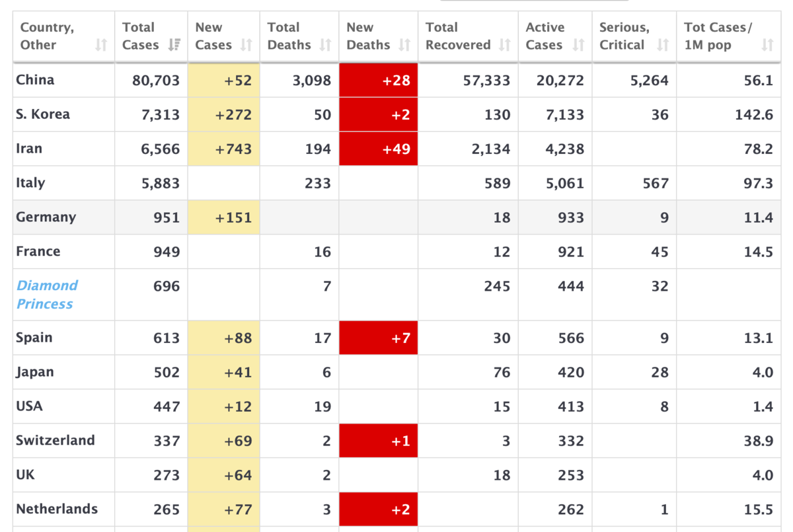Click S. Korea active cases 7,133
Screen dimensions: 793x532
tap(565, 115)
